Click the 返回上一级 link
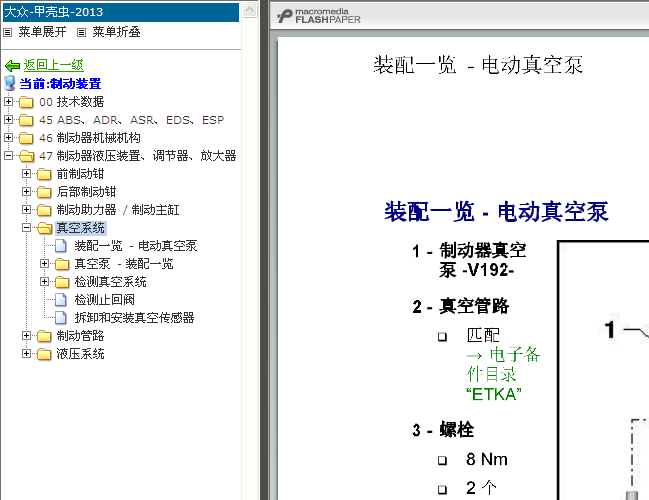 point(53,65)
